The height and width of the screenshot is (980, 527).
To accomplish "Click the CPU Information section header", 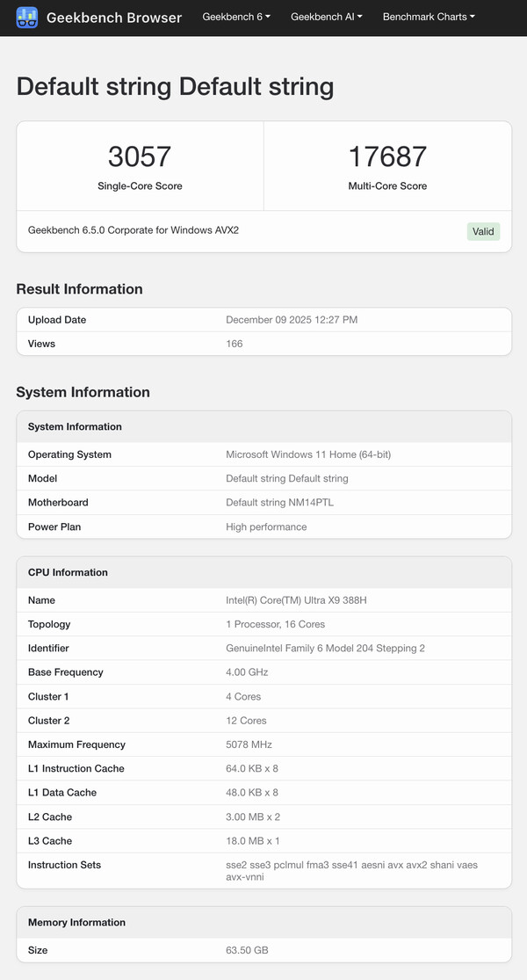I will [x=67, y=572].
